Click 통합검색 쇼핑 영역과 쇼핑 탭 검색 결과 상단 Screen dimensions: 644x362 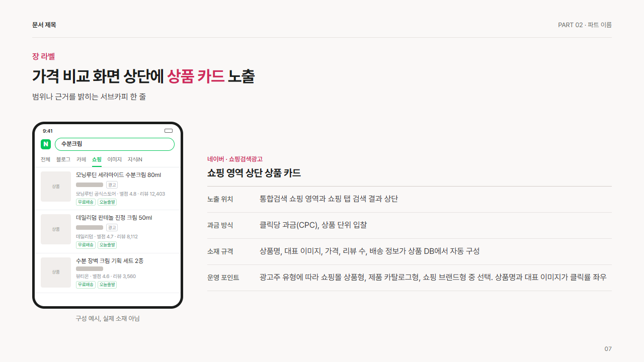(329, 199)
